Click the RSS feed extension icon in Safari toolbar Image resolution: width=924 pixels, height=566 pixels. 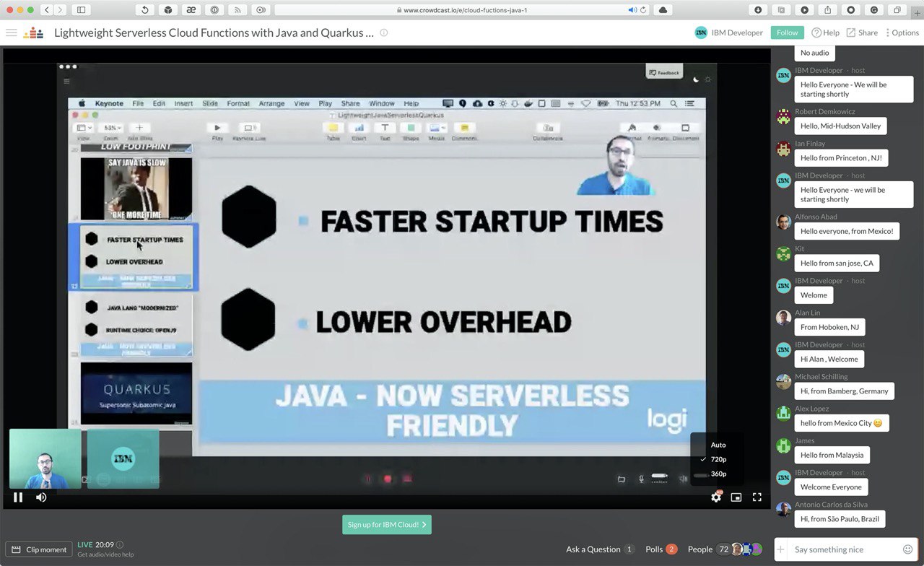click(x=237, y=9)
